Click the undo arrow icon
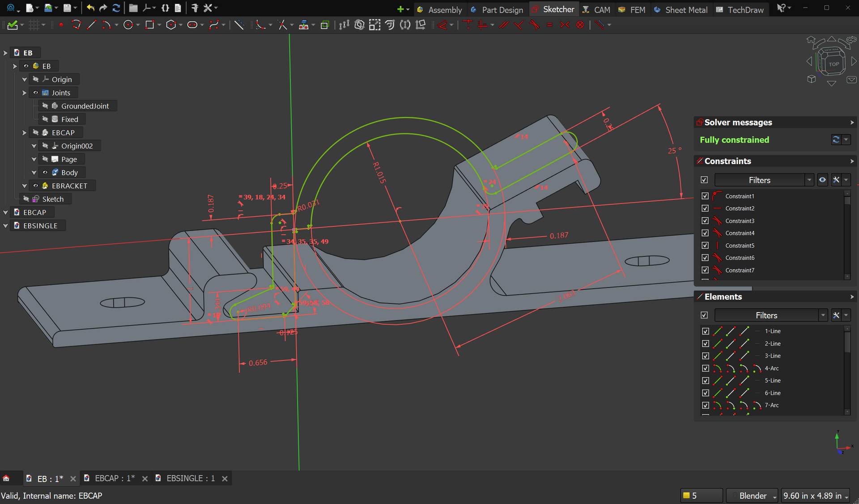The image size is (859, 504). tap(90, 8)
